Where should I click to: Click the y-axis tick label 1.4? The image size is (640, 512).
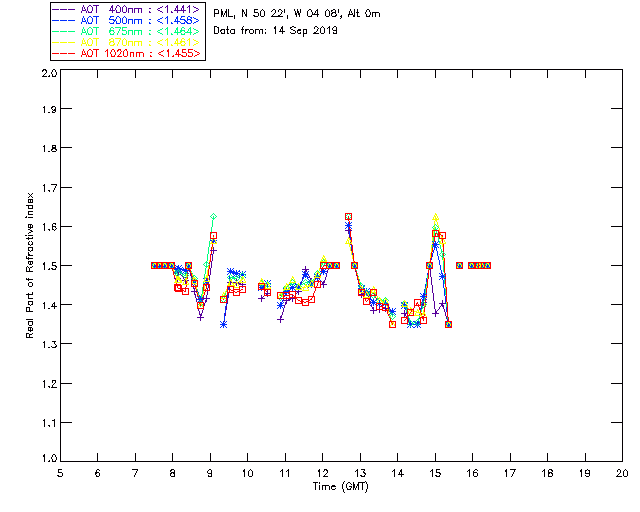49,305
